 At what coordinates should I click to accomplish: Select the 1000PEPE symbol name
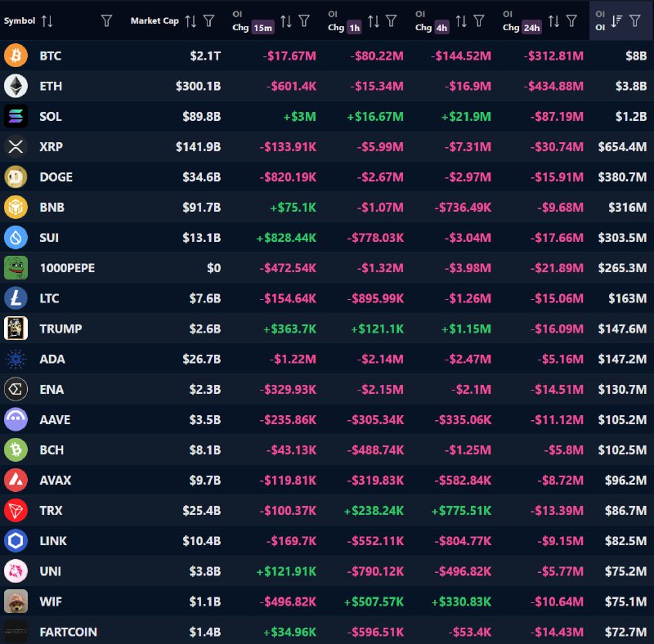click(x=68, y=268)
